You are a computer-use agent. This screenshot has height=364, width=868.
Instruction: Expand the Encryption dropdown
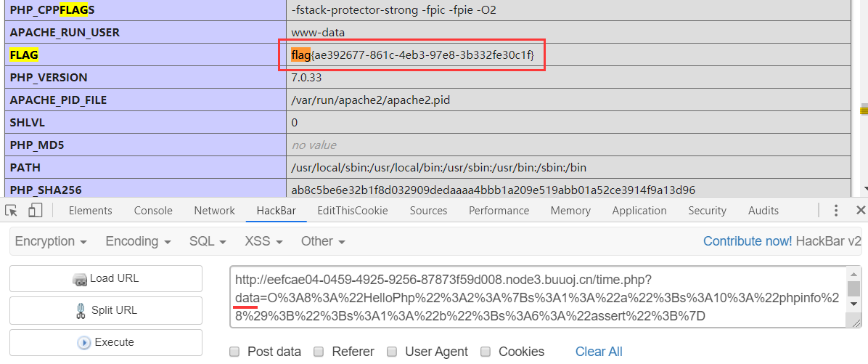[51, 241]
